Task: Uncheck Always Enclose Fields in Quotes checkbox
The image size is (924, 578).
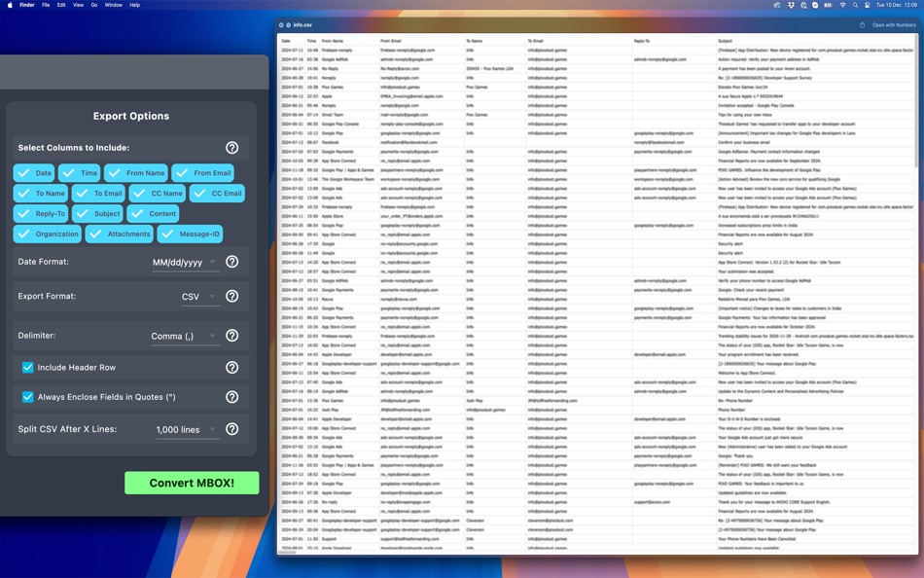Action: (27, 397)
